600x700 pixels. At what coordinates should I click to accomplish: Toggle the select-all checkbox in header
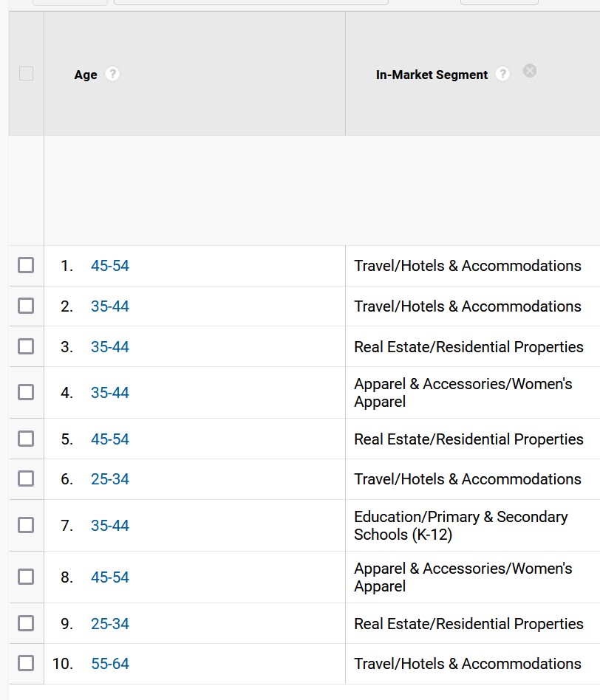(x=26, y=74)
